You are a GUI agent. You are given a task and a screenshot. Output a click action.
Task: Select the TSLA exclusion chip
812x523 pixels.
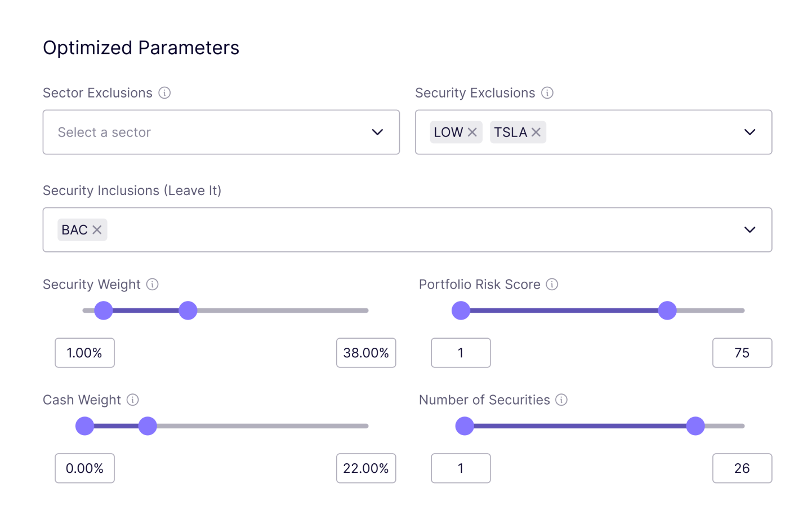[x=511, y=132]
